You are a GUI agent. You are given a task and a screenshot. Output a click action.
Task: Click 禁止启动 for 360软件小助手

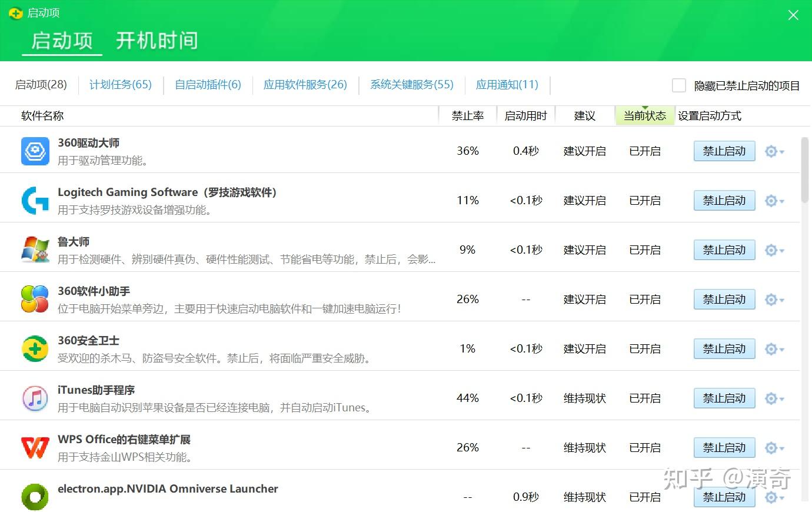[724, 300]
